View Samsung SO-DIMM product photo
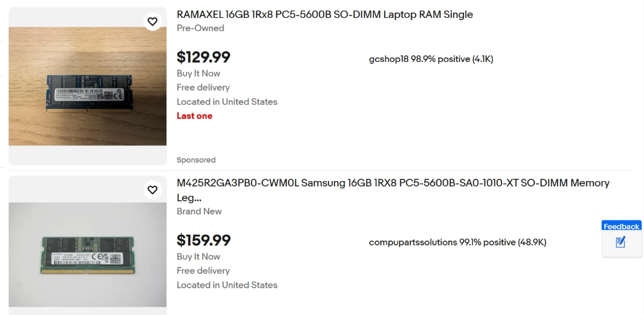This screenshot has width=644, height=315. click(88, 255)
